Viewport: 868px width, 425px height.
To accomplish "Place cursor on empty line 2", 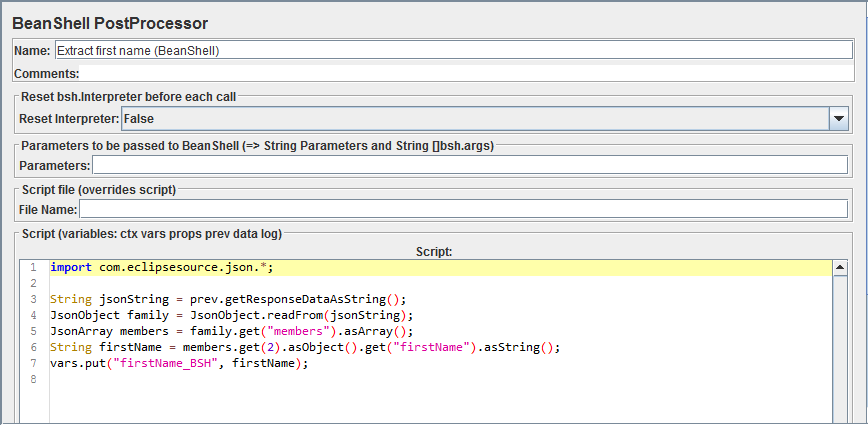I will (441, 283).
